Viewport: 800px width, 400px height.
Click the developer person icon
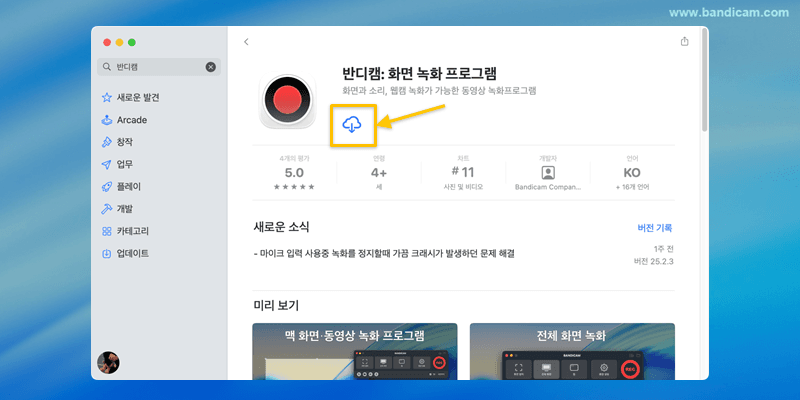click(x=548, y=172)
